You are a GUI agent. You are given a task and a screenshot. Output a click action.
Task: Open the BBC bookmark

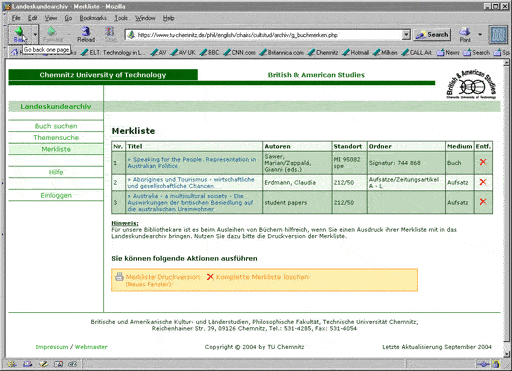point(210,52)
